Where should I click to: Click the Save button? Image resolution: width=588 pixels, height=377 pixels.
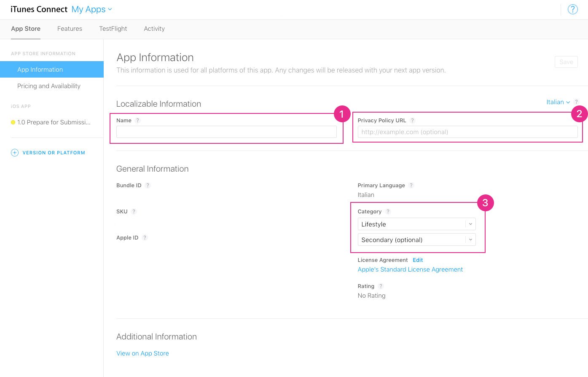(566, 62)
